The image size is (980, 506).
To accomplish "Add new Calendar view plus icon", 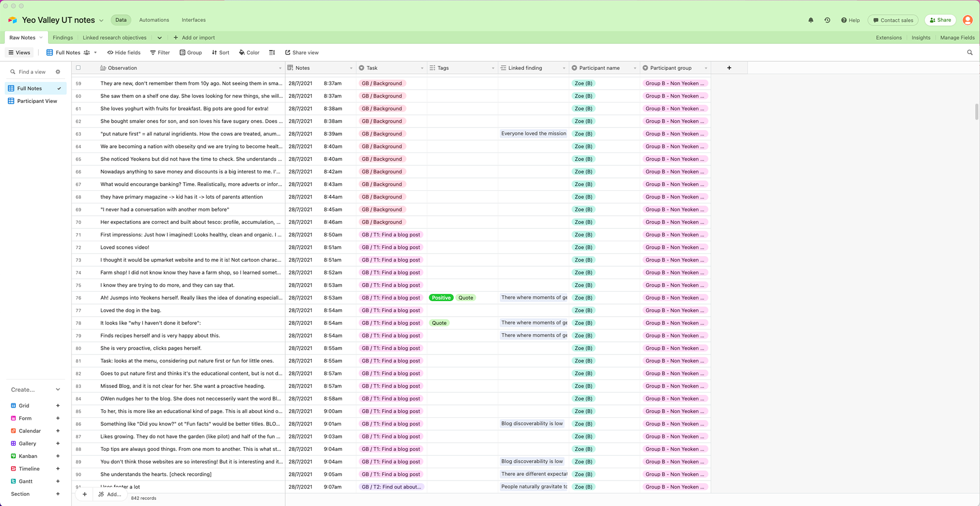I will (x=58, y=431).
